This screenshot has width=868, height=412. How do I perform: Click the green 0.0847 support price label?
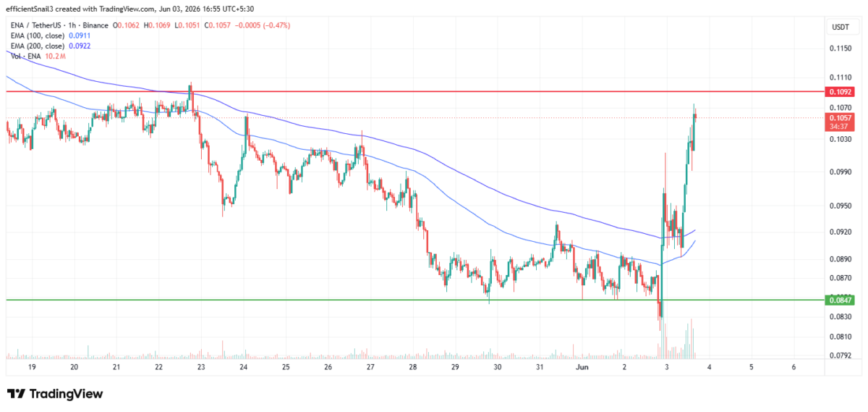841,300
